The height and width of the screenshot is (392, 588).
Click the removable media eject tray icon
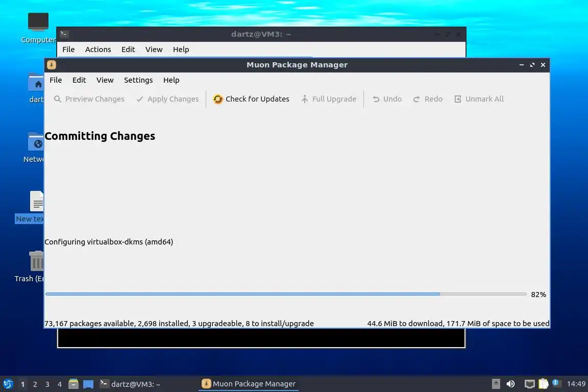pos(496,384)
